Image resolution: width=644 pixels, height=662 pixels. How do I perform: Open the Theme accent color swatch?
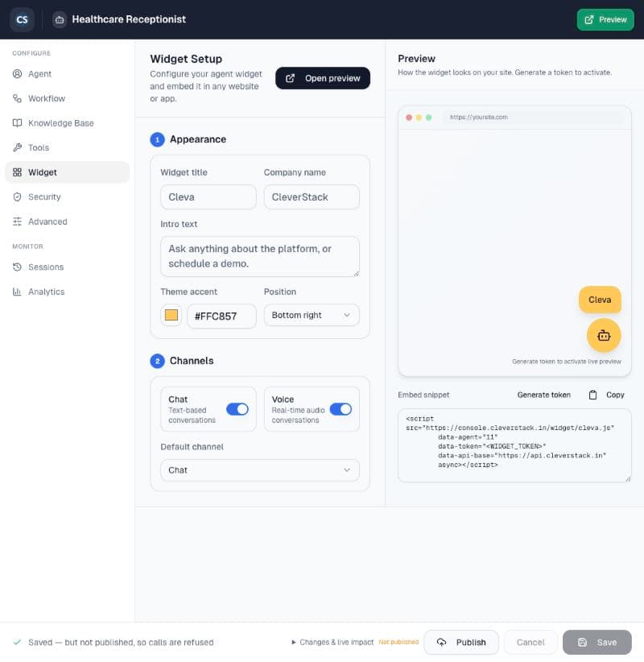pos(171,316)
